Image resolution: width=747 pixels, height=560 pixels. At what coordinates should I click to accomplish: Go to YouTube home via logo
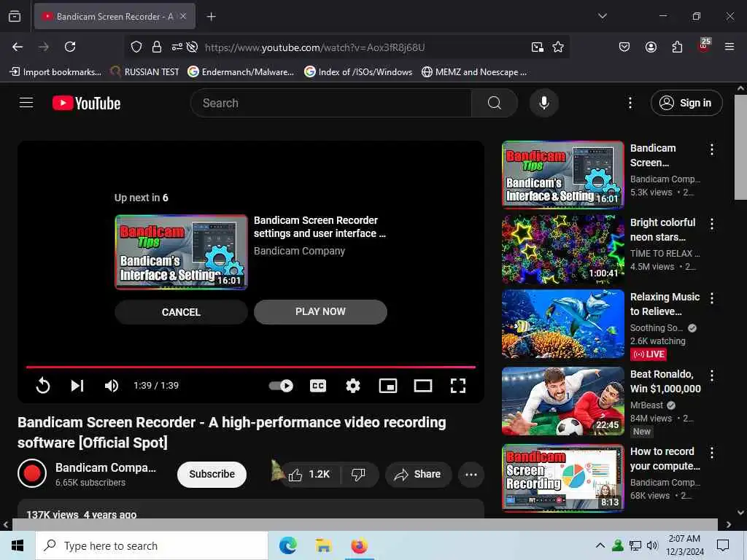86,103
